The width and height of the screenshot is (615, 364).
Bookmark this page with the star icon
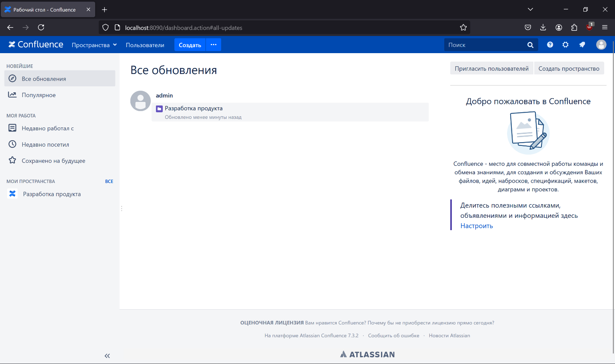click(x=463, y=28)
